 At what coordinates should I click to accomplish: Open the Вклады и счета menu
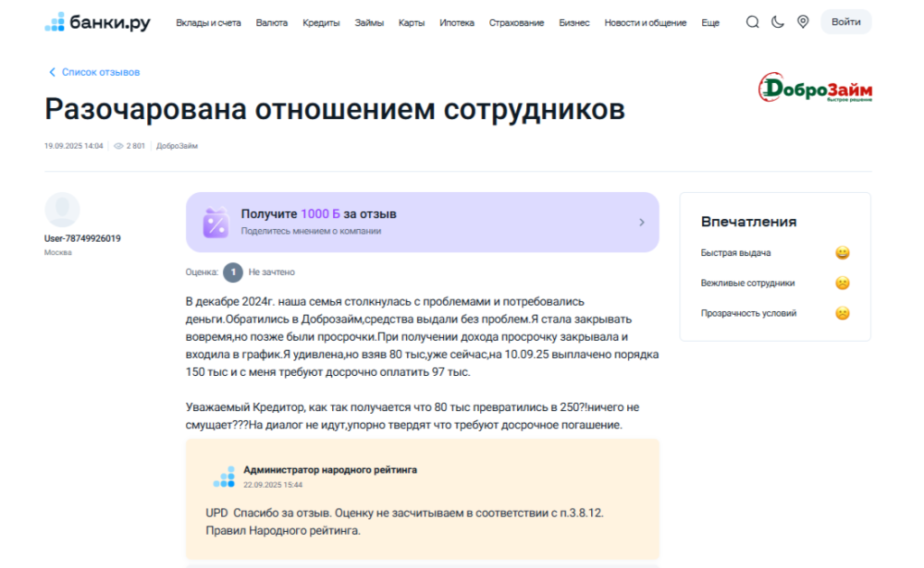pos(208,23)
